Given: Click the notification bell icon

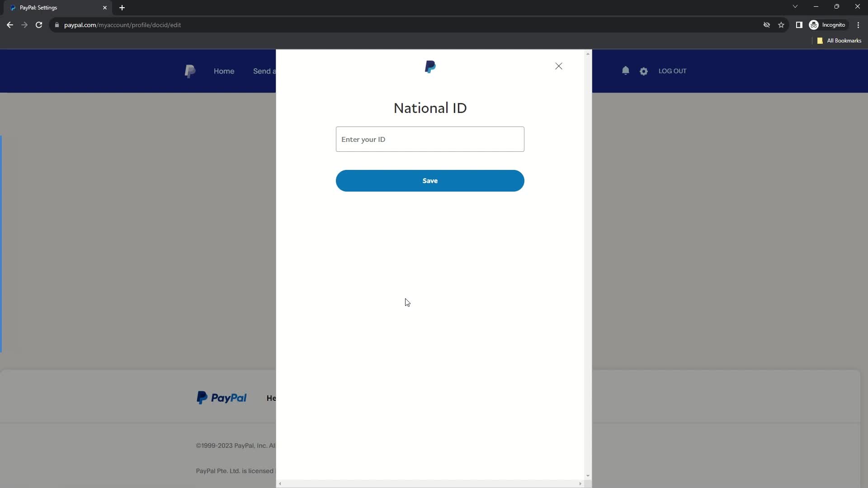Looking at the screenshot, I should (625, 71).
